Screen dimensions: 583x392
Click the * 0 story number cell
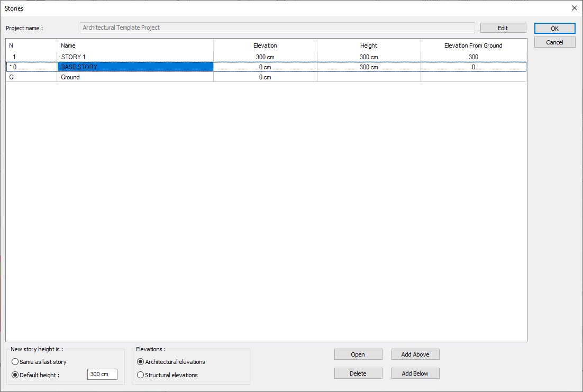[32, 67]
